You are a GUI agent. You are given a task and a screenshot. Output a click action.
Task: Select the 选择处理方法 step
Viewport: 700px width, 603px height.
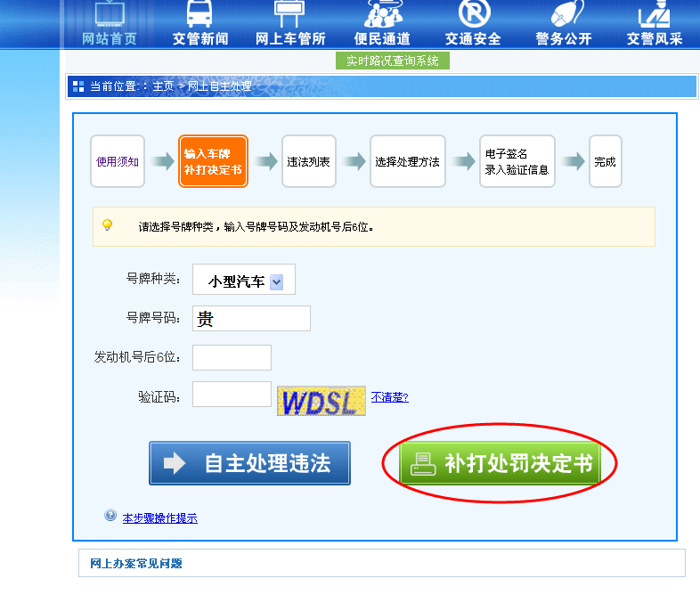[408, 161]
